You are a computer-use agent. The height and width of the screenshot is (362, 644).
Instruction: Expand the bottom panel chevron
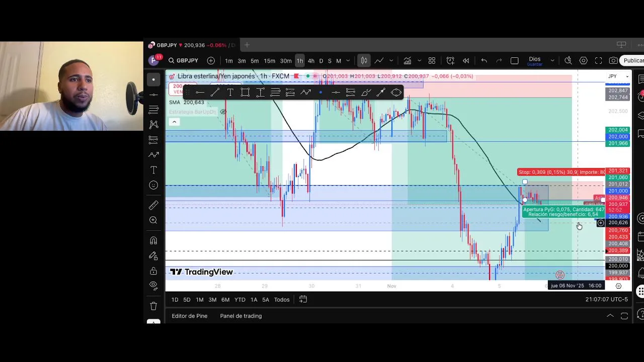pos(610,316)
